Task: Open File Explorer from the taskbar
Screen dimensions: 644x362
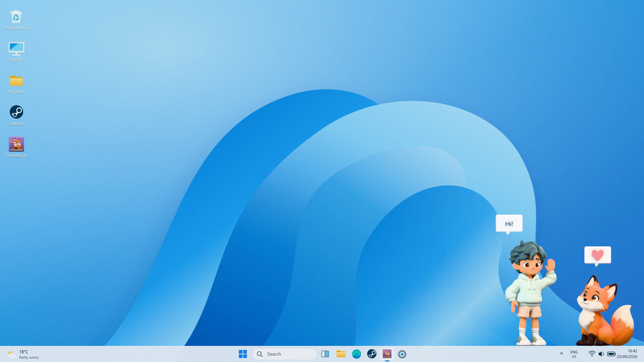Action: click(341, 354)
